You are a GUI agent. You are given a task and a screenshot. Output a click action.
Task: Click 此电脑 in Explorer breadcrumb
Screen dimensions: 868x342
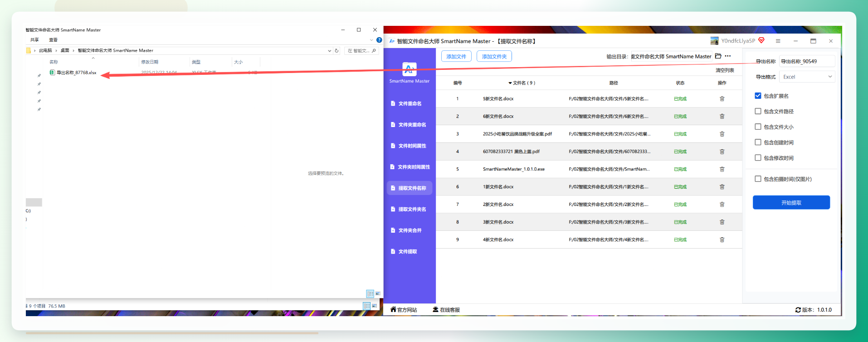pos(45,51)
